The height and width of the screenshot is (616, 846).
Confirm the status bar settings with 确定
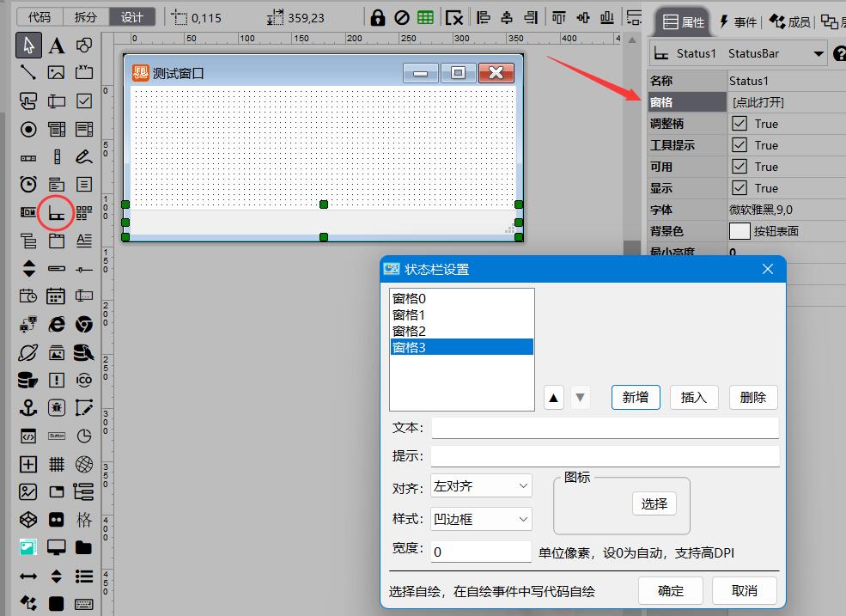click(x=670, y=590)
